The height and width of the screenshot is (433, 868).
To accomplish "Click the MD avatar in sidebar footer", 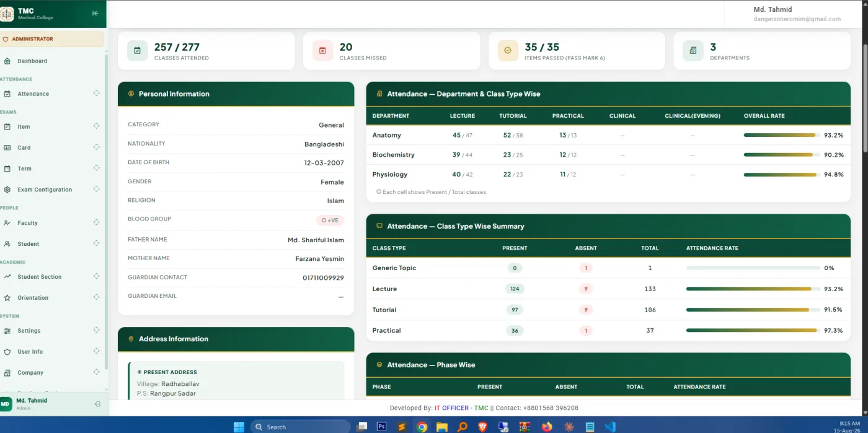I will pos(6,404).
